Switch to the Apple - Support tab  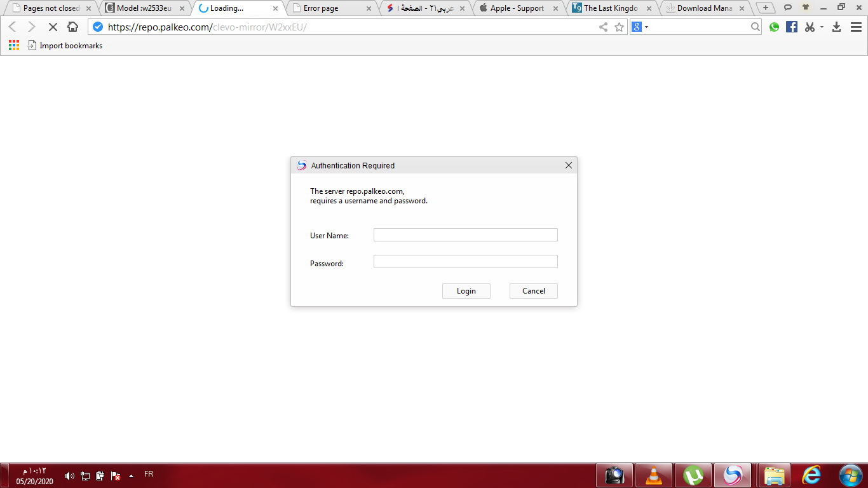pos(517,8)
